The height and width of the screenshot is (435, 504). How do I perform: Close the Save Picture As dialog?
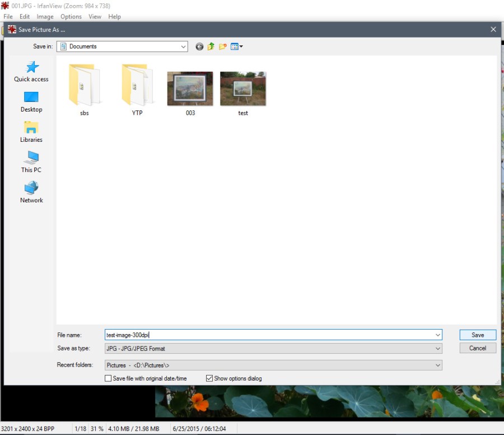click(x=493, y=30)
